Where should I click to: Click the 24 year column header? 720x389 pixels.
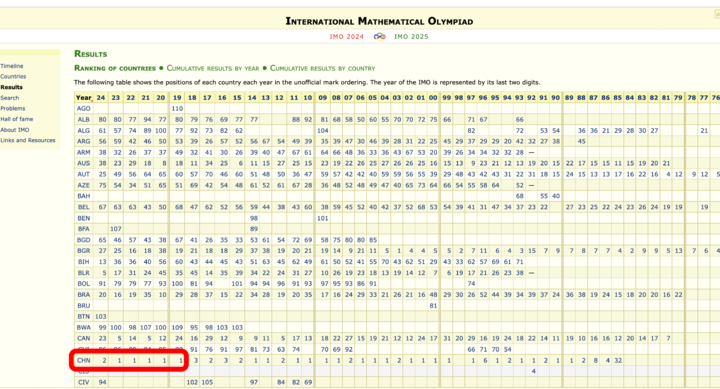click(x=101, y=97)
